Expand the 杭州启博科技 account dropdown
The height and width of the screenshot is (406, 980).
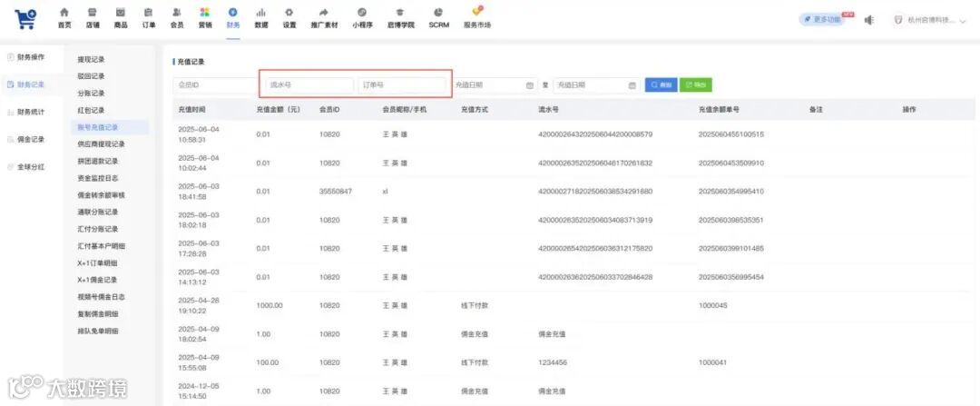[x=930, y=20]
